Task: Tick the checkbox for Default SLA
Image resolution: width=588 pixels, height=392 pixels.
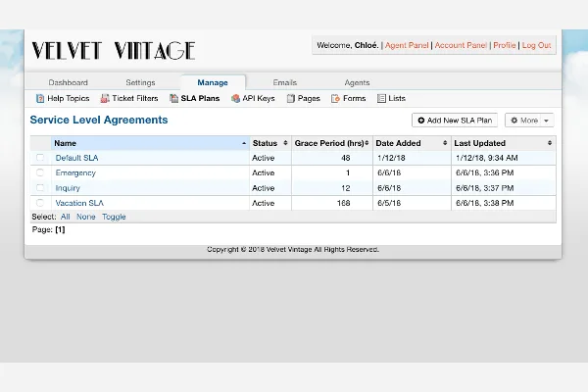Action: [x=40, y=158]
